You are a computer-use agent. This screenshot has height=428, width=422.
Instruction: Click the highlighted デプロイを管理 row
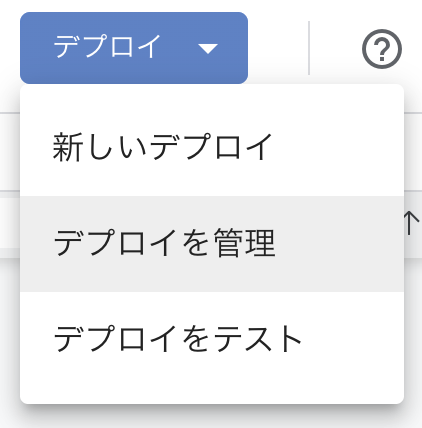(x=212, y=244)
